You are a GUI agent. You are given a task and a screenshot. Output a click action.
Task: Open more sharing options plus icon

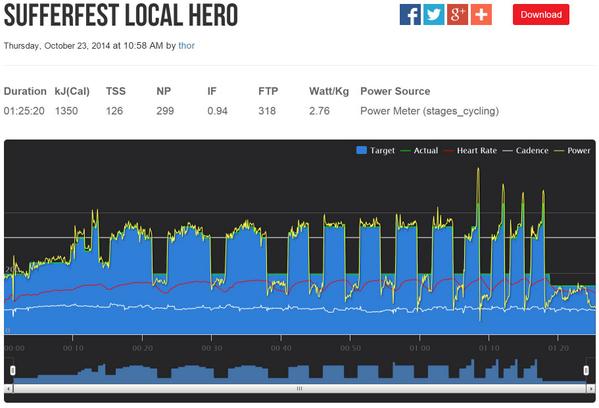(481, 15)
